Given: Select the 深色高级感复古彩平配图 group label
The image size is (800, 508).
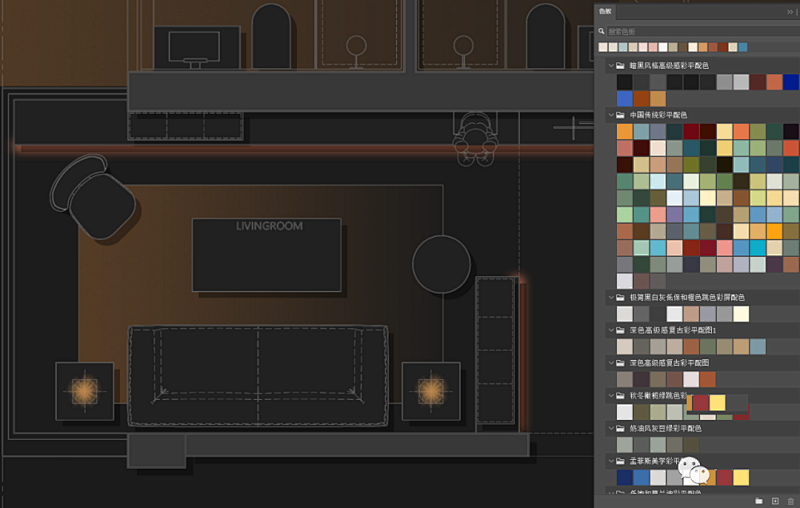Looking at the screenshot, I should click(668, 362).
